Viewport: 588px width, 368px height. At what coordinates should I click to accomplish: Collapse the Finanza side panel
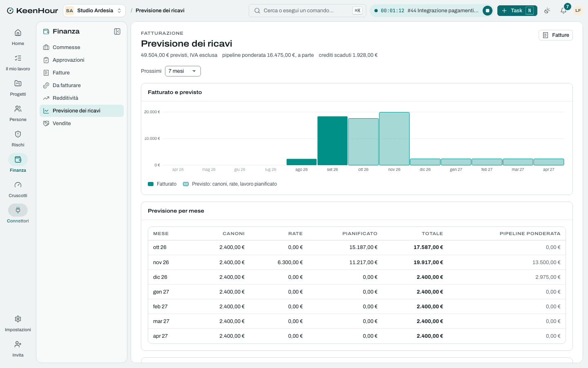pyautogui.click(x=117, y=31)
